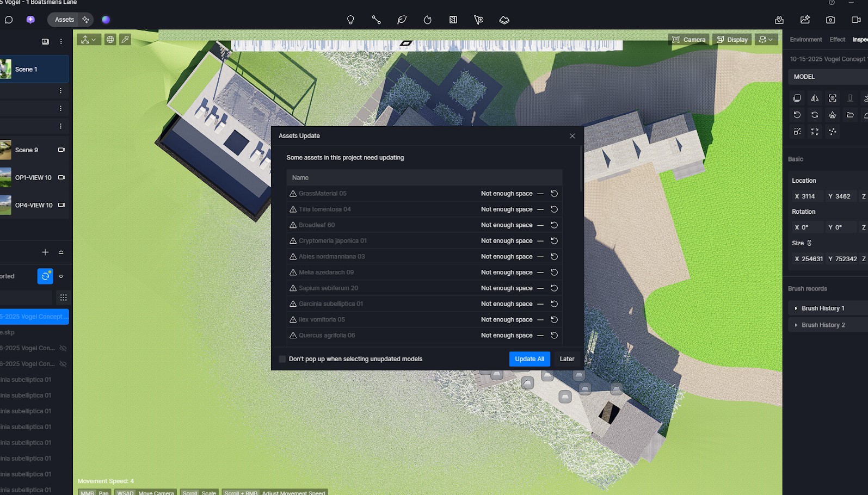Click the light bulb icon in top toolbar
Image resolution: width=868 pixels, height=495 pixels.
(350, 20)
